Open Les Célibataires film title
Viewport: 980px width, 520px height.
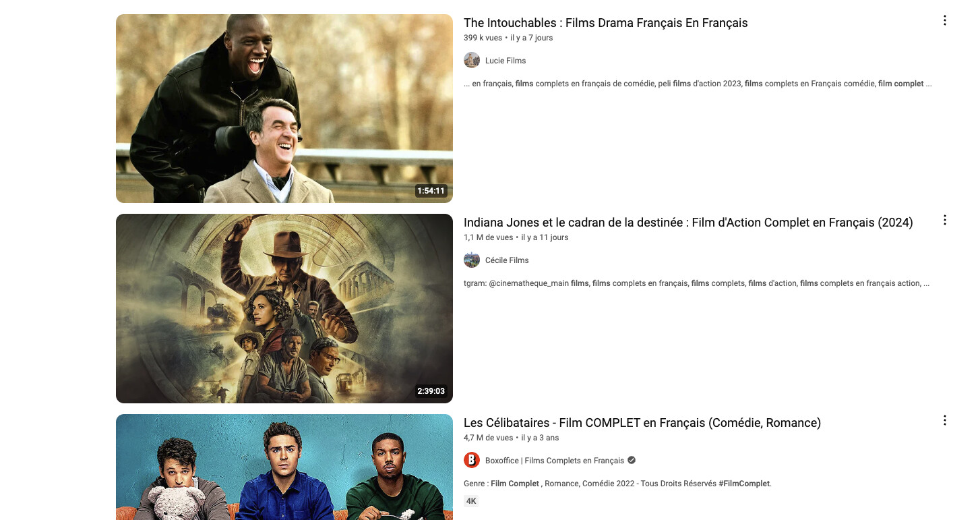(642, 423)
